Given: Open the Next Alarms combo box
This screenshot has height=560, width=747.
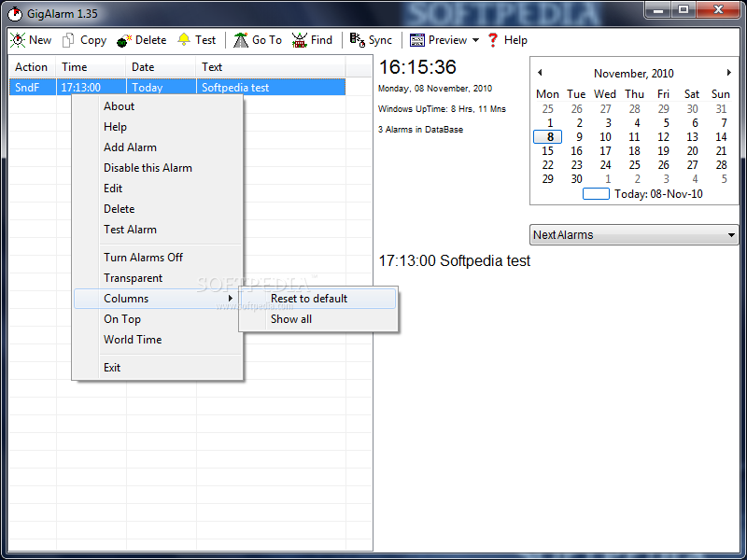Looking at the screenshot, I should (x=634, y=235).
